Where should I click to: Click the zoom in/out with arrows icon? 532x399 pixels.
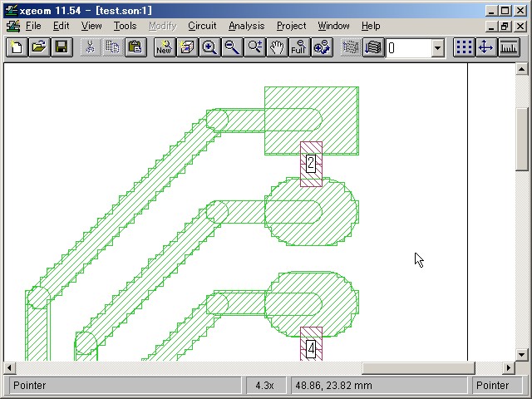click(322, 47)
